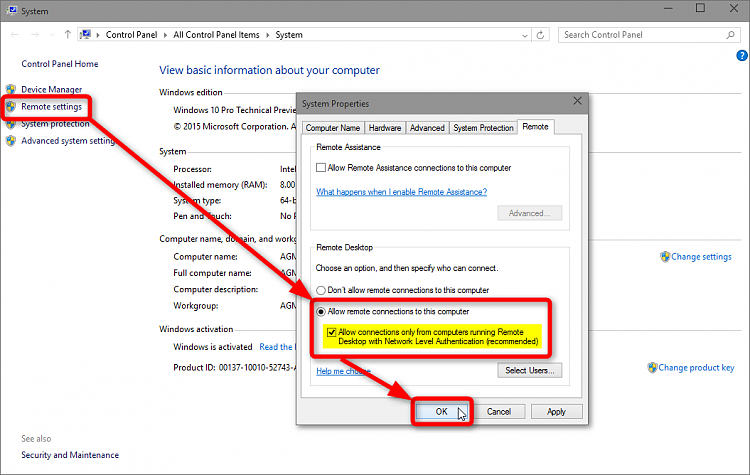
Task: Click the Refresh button in the address bar
Action: tap(540, 35)
